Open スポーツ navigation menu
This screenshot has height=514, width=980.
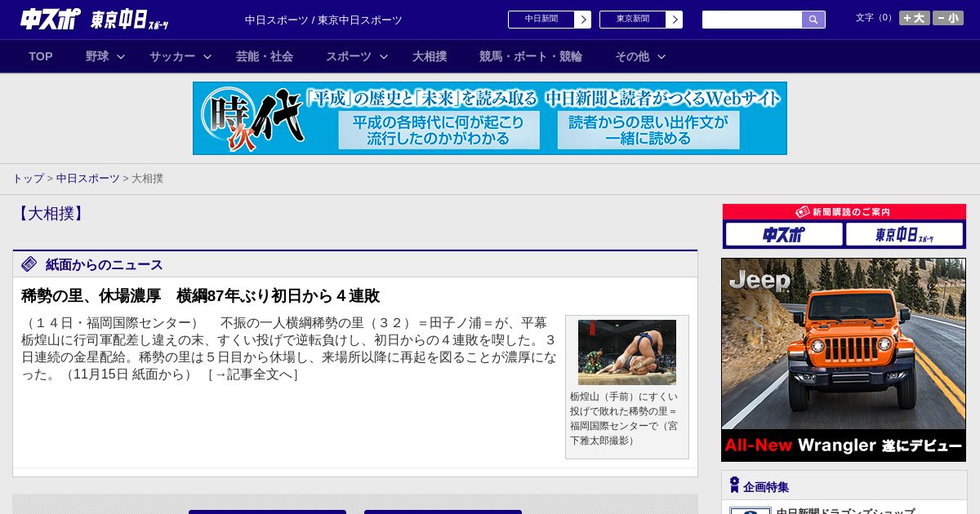coord(349,56)
